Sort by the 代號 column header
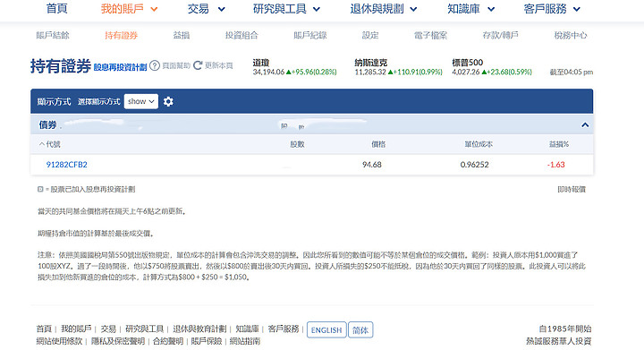The height and width of the screenshot is (350, 644). [50, 144]
